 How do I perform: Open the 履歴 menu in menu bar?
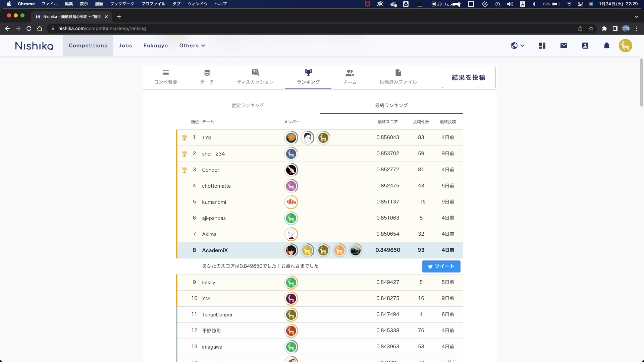click(99, 4)
